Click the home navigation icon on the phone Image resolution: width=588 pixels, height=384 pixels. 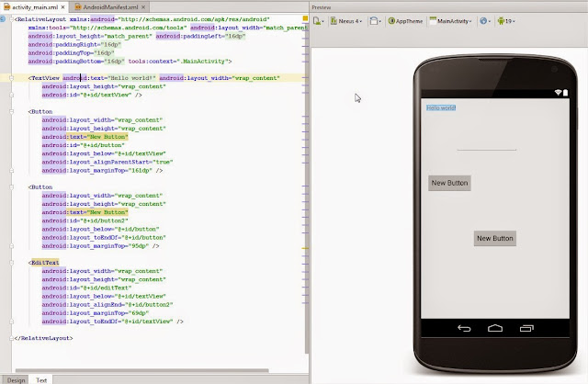[x=495, y=329]
